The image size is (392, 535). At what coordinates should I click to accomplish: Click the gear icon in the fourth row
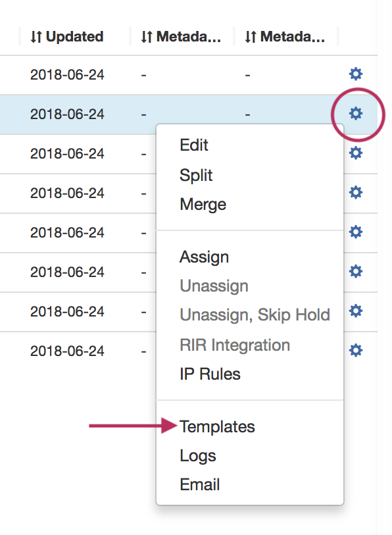355,192
